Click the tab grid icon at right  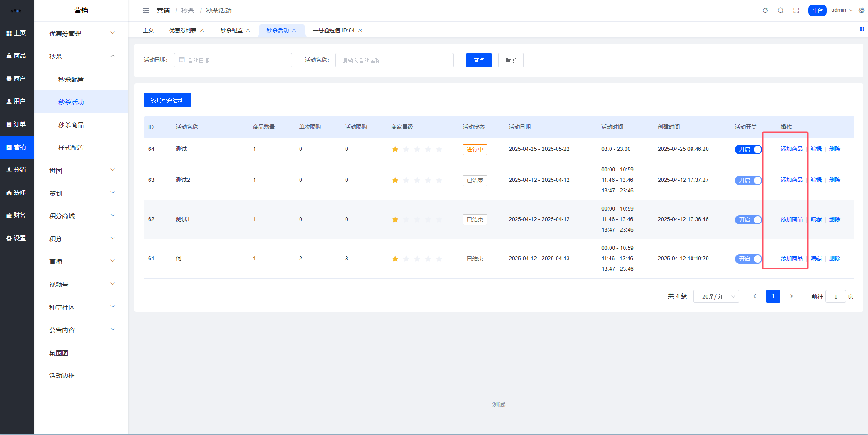(x=862, y=29)
